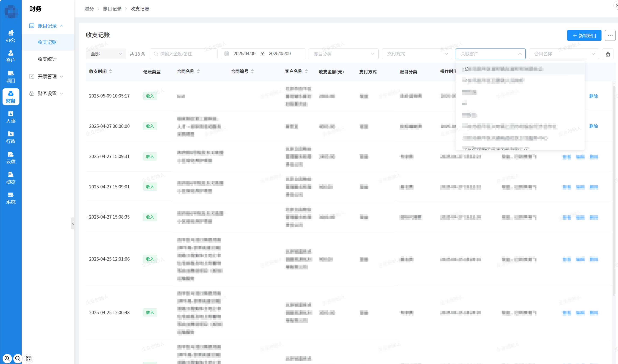Click the start date 2025/04/09 field
The height and width of the screenshot is (364, 618).
244,54
